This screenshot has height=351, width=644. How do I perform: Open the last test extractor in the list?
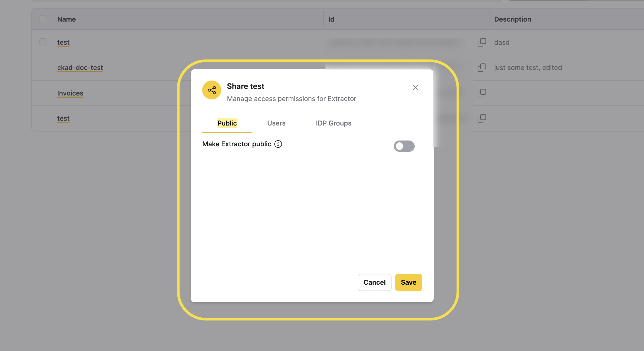63,118
